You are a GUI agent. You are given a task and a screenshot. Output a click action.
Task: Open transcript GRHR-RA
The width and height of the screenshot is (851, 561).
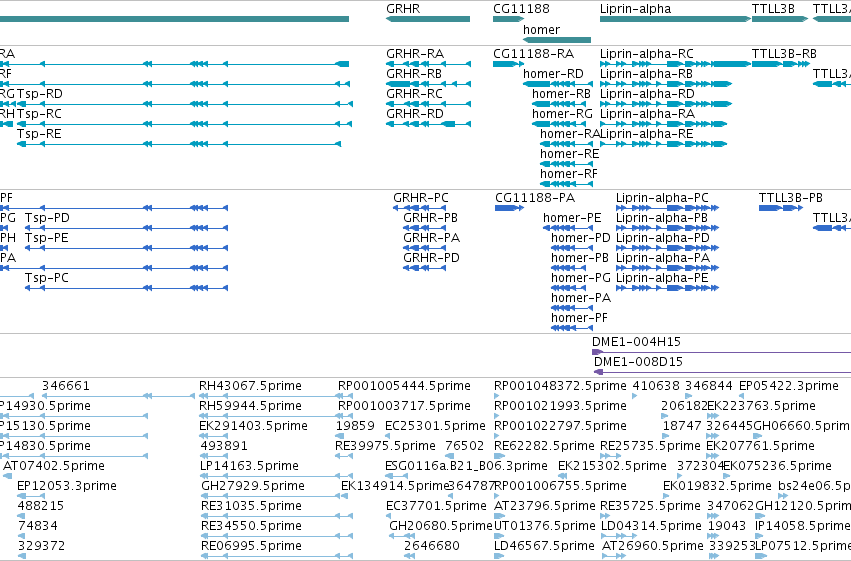[x=415, y=54]
